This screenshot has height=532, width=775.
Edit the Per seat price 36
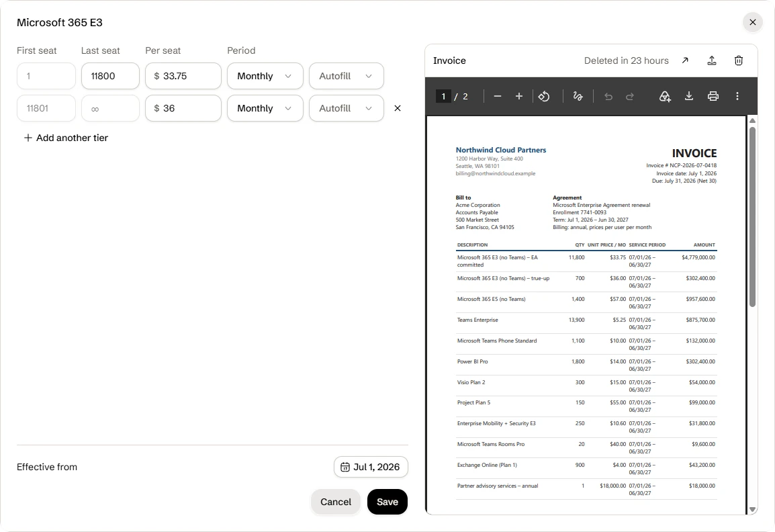(183, 108)
